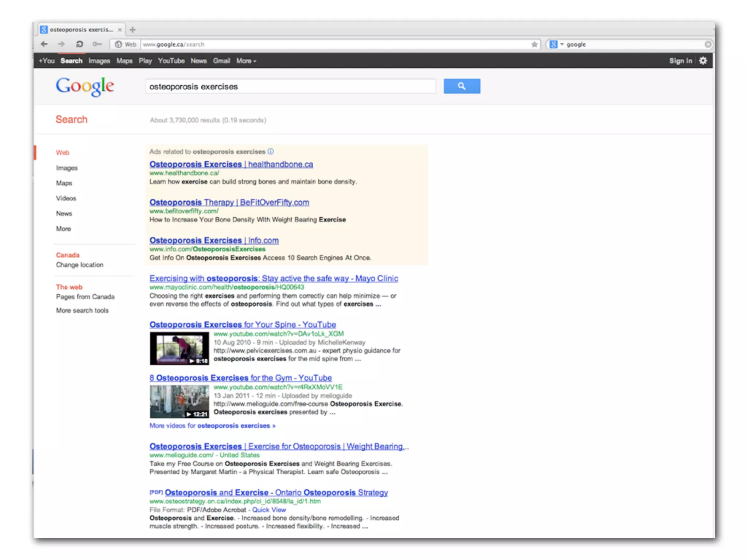Click the blue magnifier search button
The image size is (747, 560).
pyautogui.click(x=462, y=86)
